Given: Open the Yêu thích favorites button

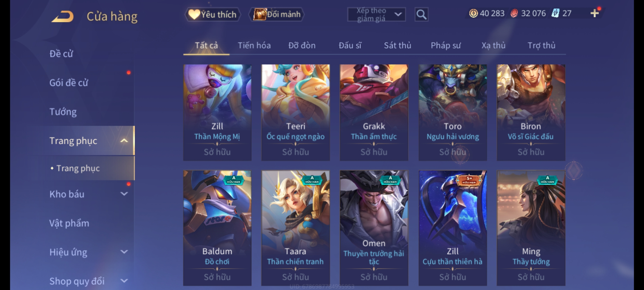Looking at the screenshot, I should click(x=212, y=14).
